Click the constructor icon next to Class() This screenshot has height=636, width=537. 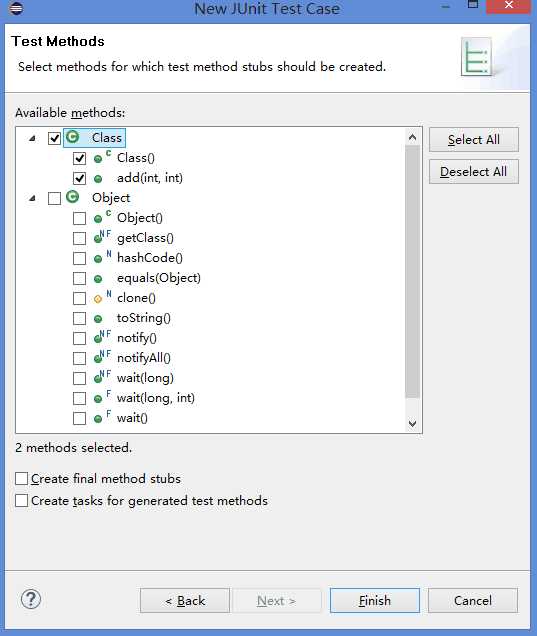(102, 157)
